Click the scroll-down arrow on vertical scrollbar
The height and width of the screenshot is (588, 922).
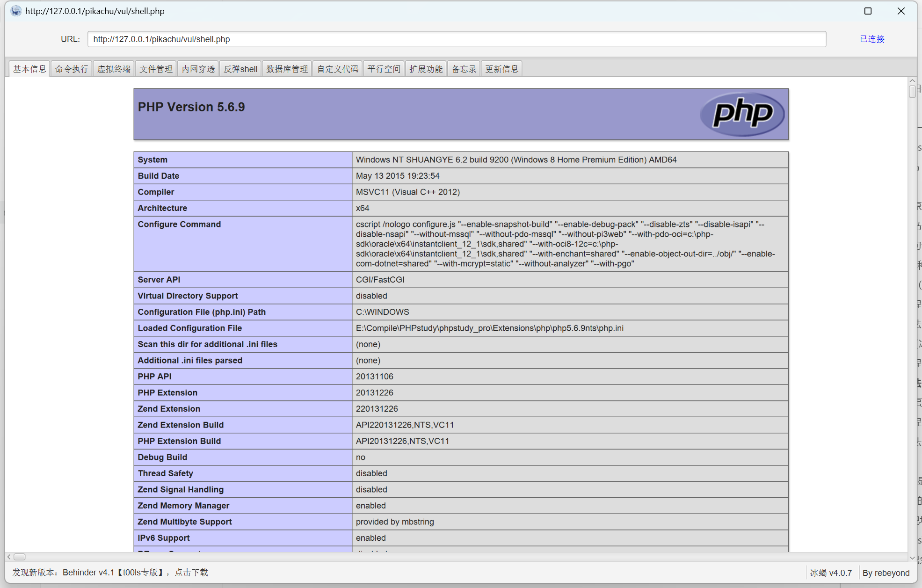[912, 558]
